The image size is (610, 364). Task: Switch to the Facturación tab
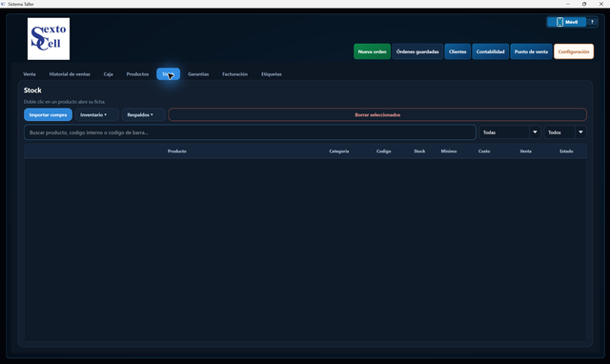235,74
